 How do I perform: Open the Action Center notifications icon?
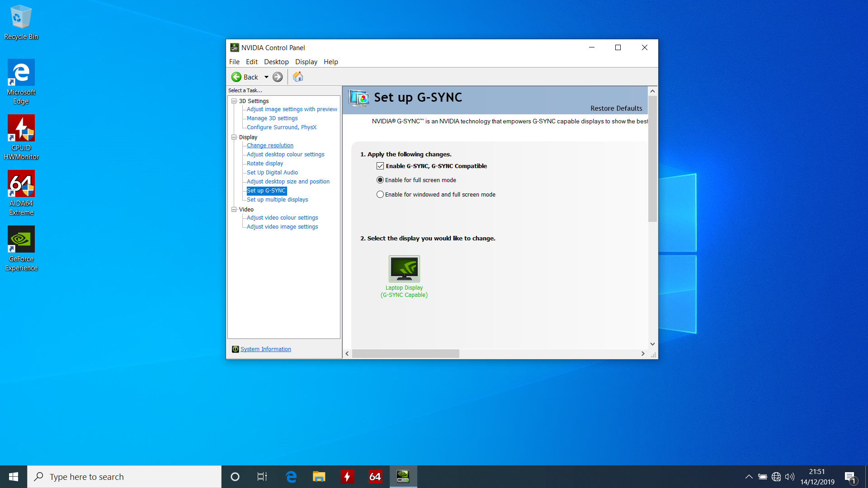850,477
